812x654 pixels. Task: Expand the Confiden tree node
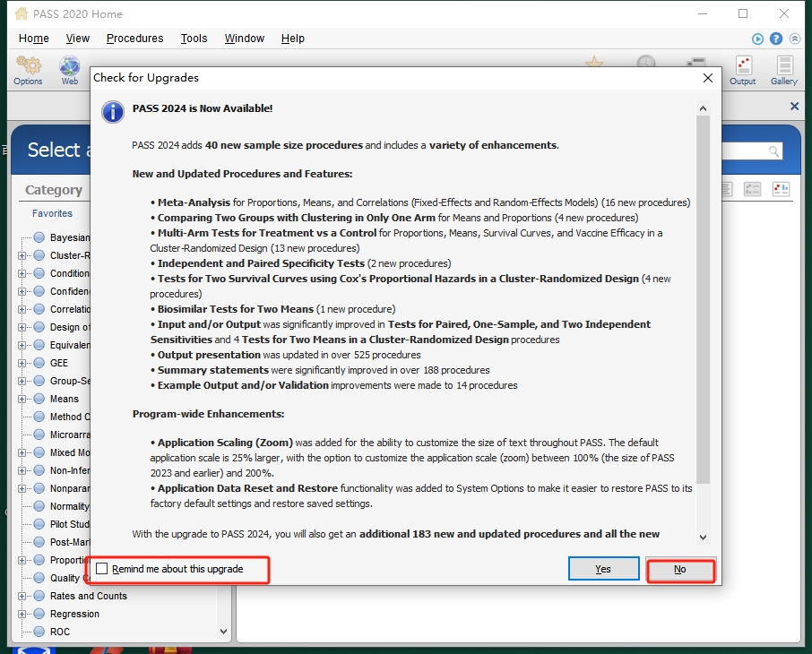22,291
